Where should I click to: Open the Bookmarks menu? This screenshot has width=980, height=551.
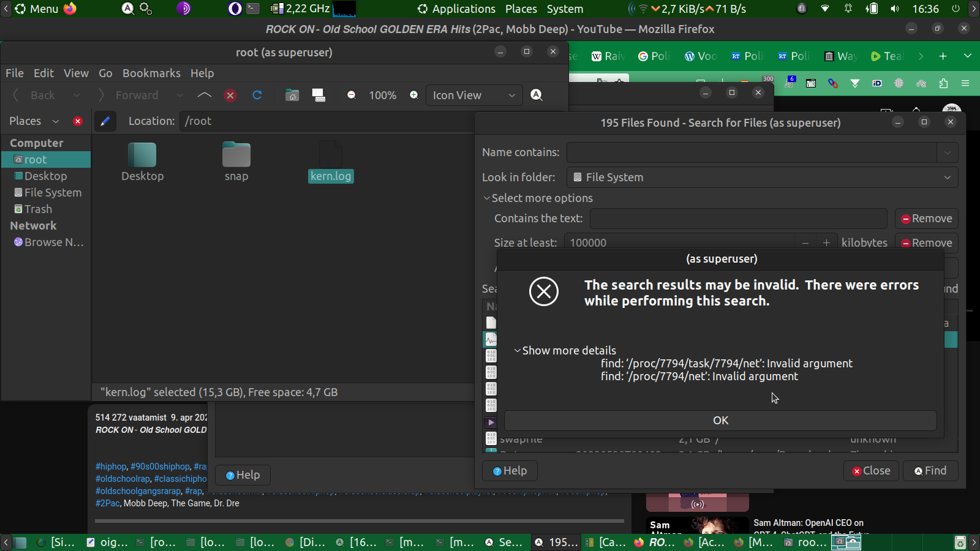coord(151,73)
